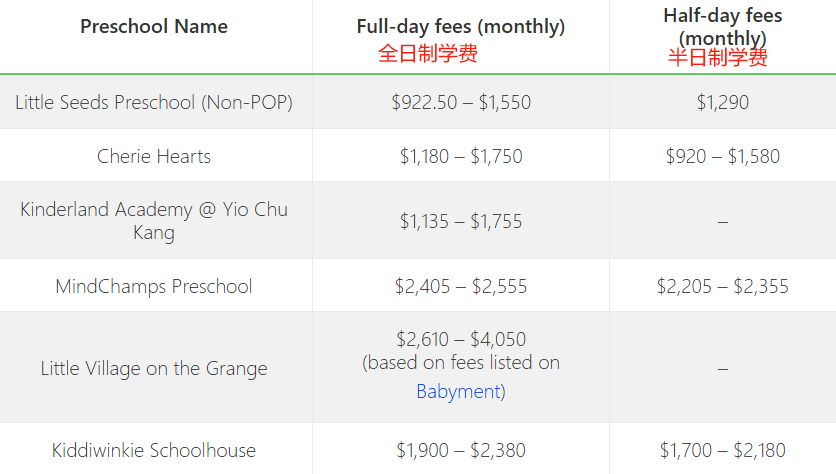Select the Kiddiwinkie Schoolhouse name cell
The image size is (836, 474).
[154, 451]
